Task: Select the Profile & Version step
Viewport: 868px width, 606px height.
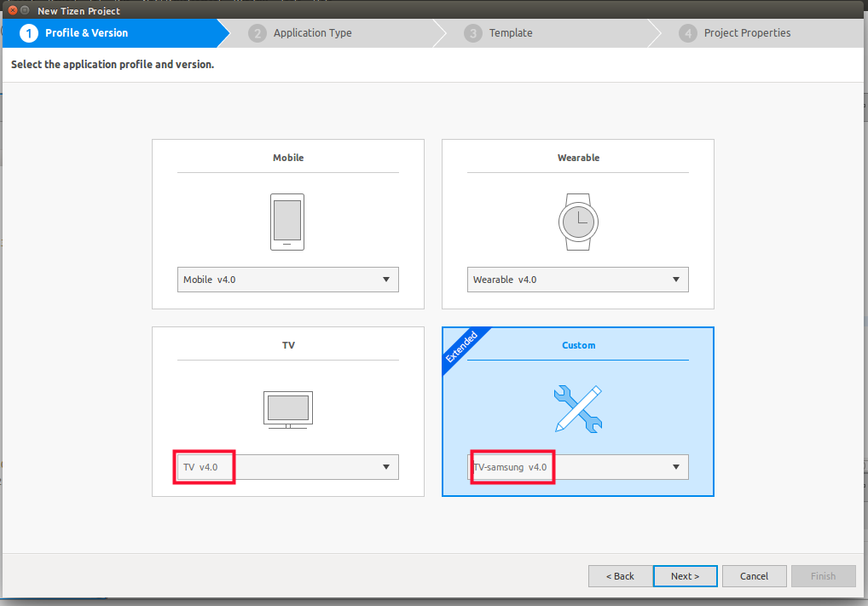Action: pos(86,33)
